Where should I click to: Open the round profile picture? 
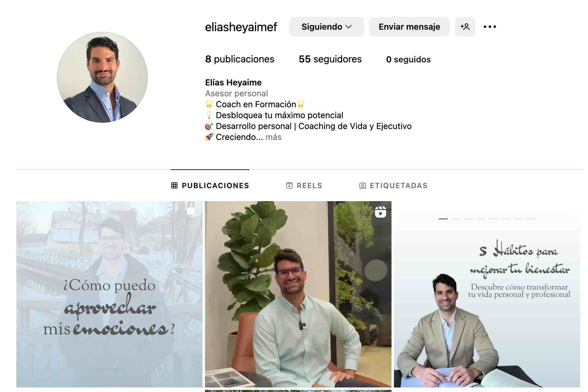102,77
